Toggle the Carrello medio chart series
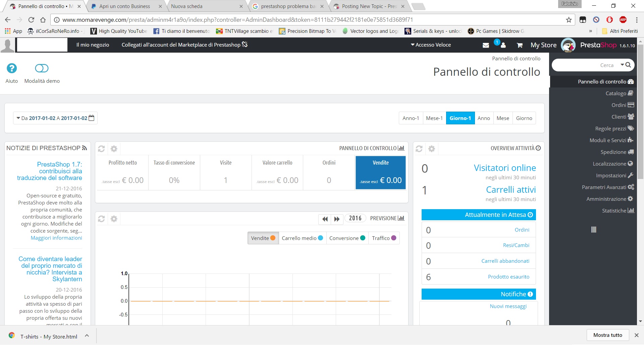 [302, 238]
